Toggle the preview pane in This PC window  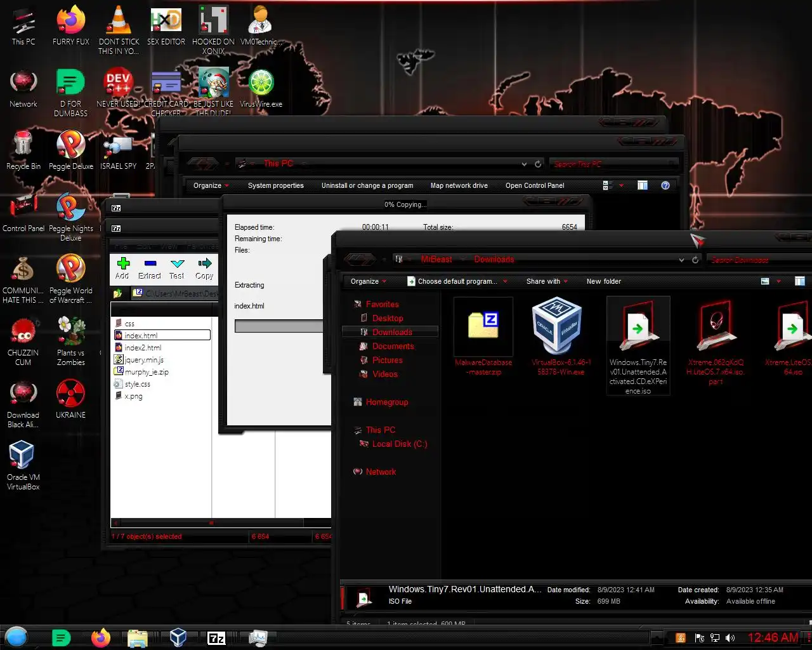tap(643, 185)
